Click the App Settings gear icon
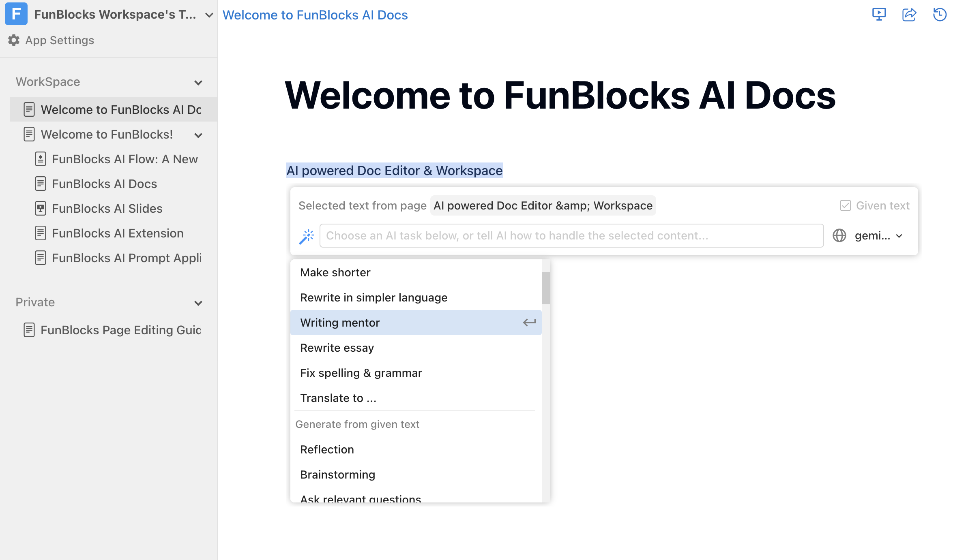The image size is (953, 560). tap(13, 40)
